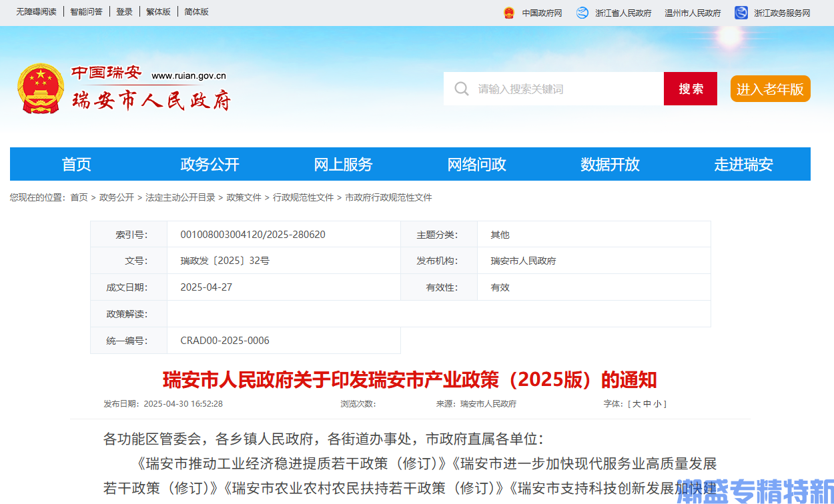The image size is (834, 504).
Task: Click 法定主动公开目录 in the breadcrumb
Action: click(x=180, y=197)
